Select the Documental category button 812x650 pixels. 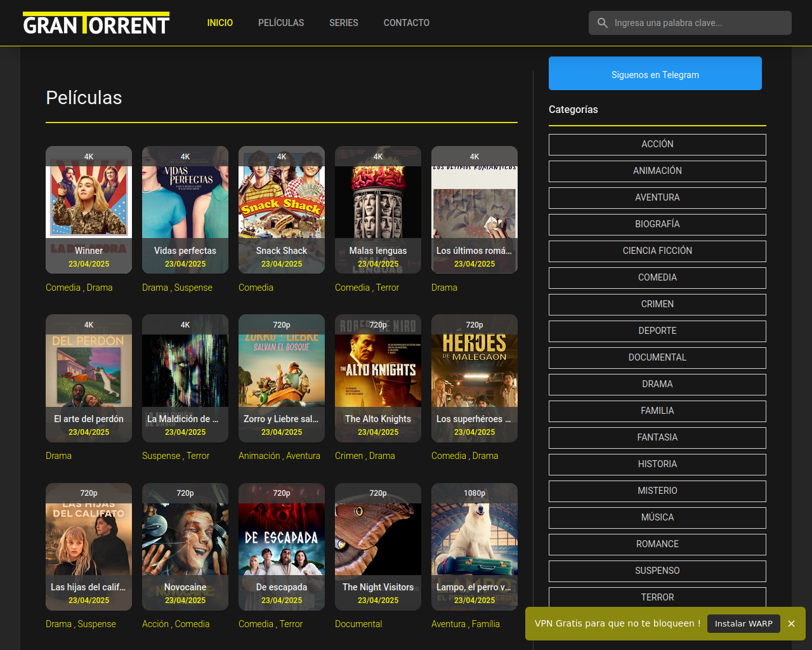pyautogui.click(x=657, y=358)
